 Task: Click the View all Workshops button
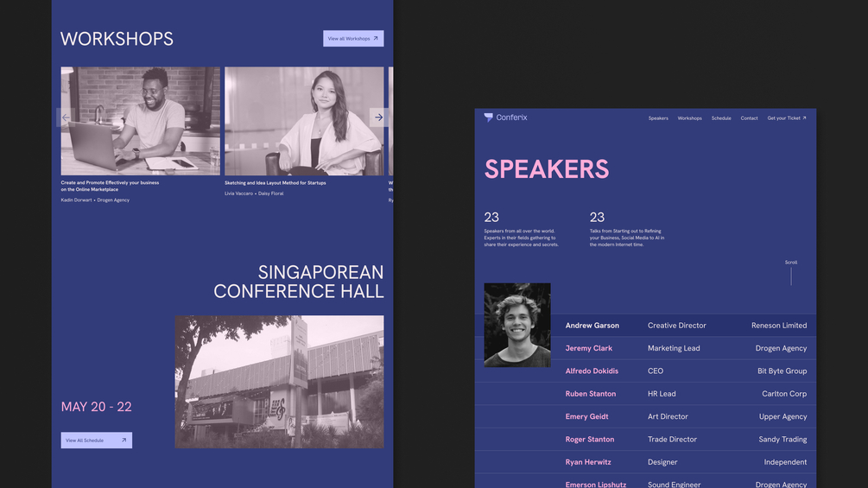pyautogui.click(x=353, y=38)
